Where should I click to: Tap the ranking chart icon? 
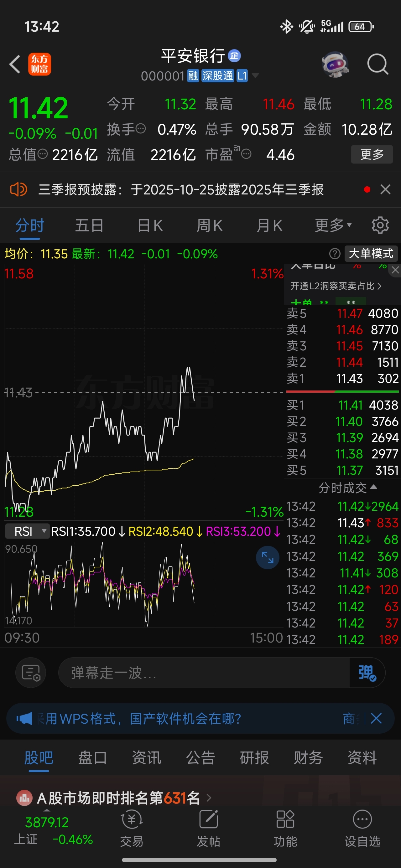[x=24, y=798]
